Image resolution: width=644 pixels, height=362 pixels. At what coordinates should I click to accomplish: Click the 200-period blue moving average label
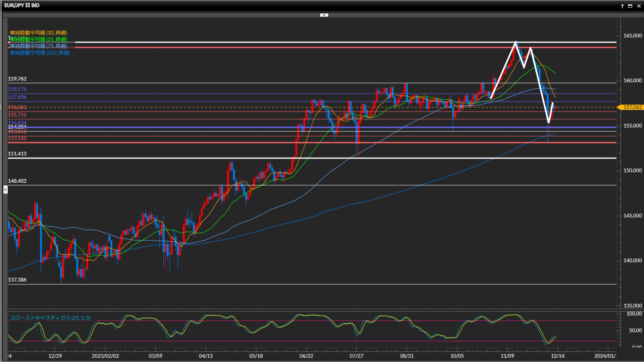coord(40,53)
